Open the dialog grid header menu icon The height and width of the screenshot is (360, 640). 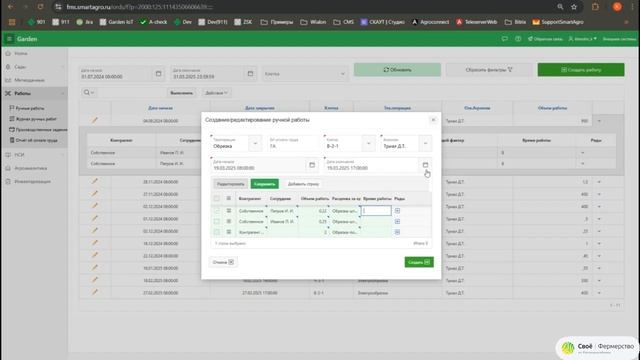(229, 198)
